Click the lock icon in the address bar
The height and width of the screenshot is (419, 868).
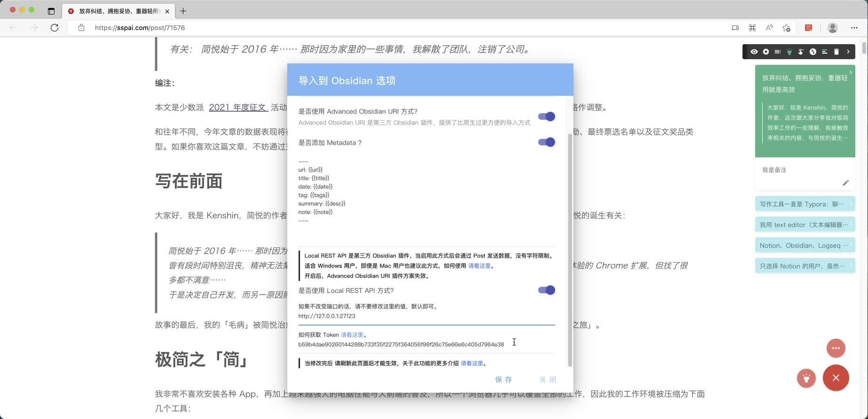coord(81,28)
